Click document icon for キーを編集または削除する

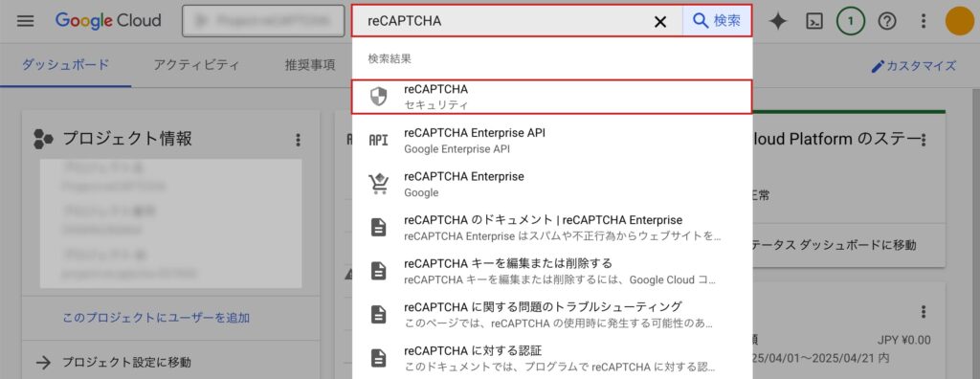coord(379,271)
